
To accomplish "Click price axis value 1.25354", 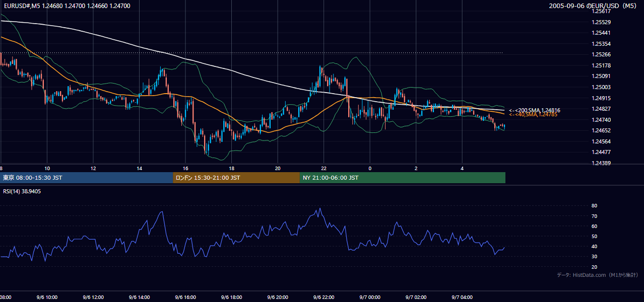I will coord(602,44).
